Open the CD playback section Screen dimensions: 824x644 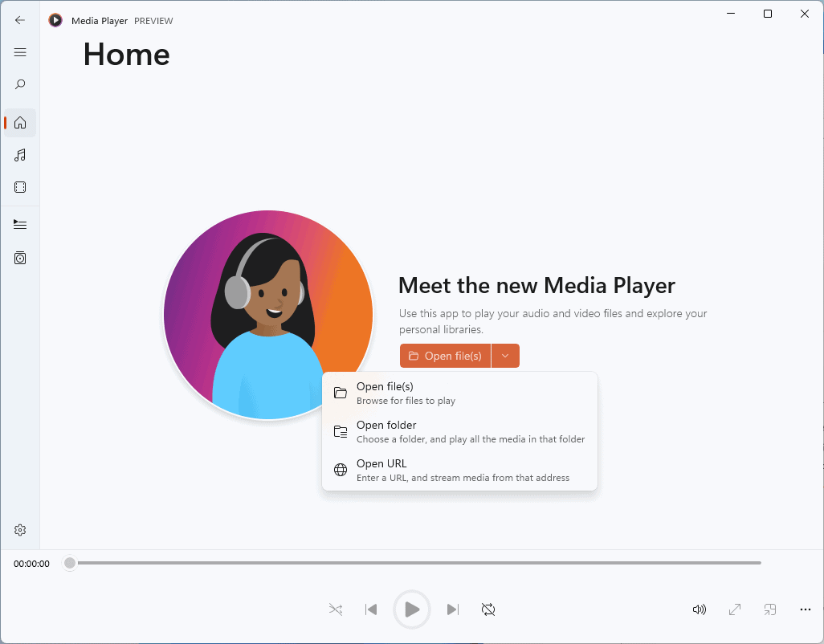(20, 258)
